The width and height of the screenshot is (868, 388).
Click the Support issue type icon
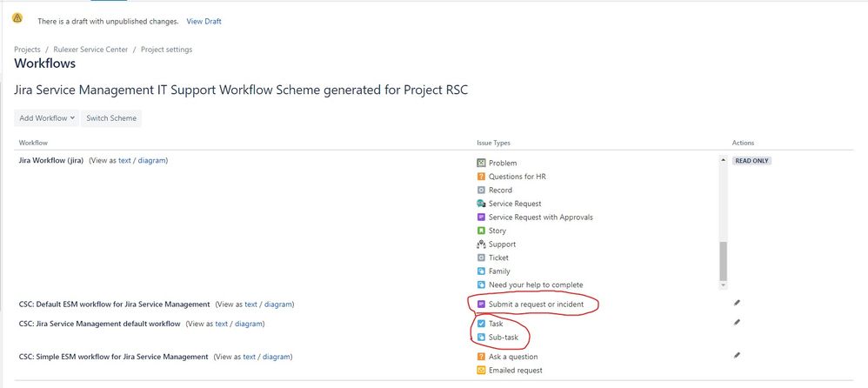tap(481, 244)
